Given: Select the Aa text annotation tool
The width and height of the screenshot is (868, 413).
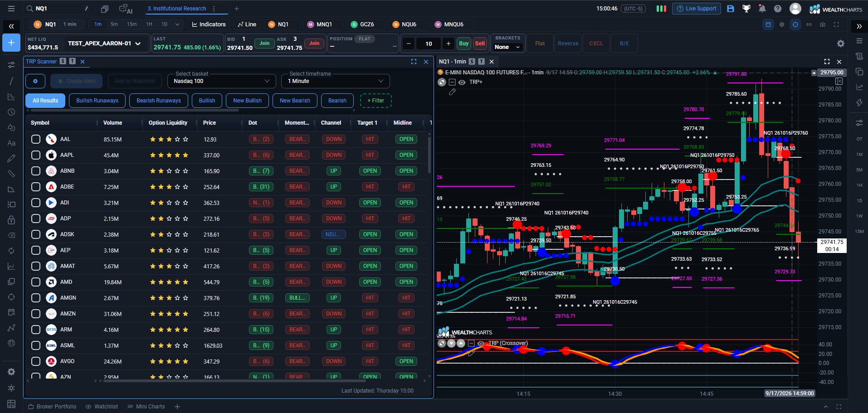Looking at the screenshot, I should point(11,143).
